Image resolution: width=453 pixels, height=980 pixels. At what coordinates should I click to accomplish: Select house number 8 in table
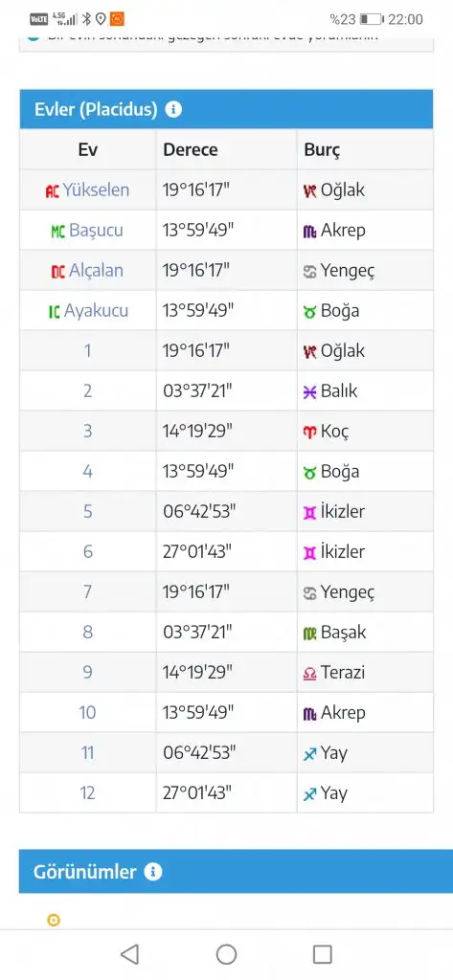[87, 632]
